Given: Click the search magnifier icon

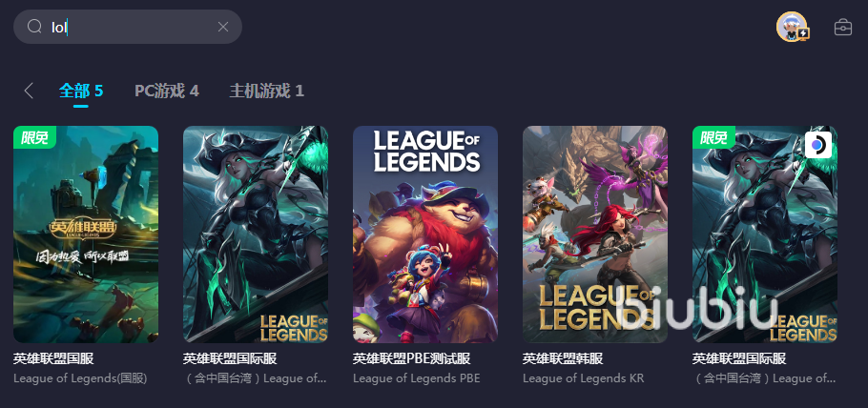Looking at the screenshot, I should (x=34, y=26).
